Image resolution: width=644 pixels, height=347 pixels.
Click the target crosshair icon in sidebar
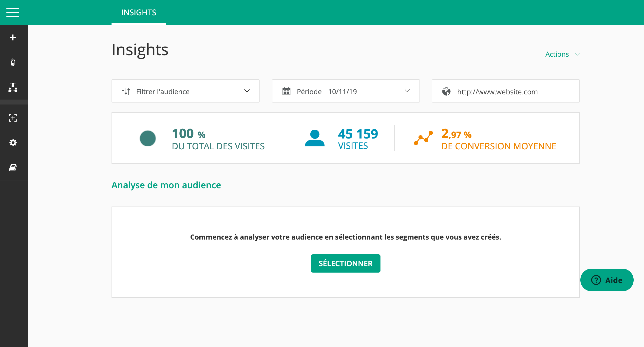13,118
